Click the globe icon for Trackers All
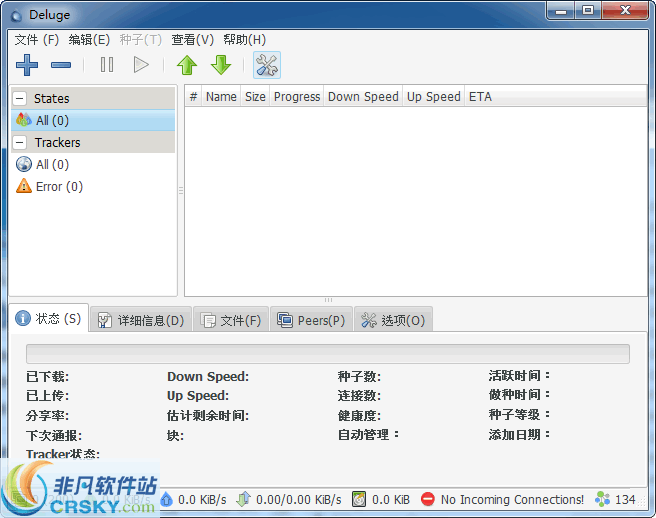Image resolution: width=656 pixels, height=518 pixels. (24, 164)
